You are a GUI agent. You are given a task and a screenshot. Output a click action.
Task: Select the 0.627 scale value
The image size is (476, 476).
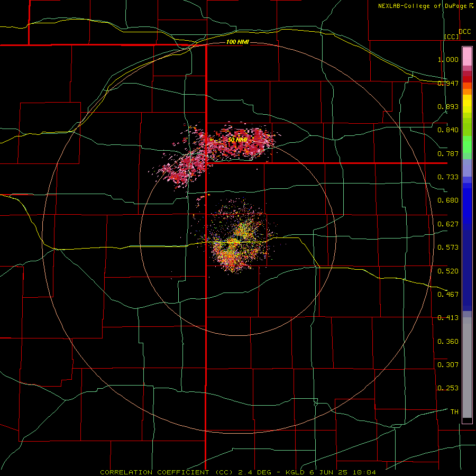pyautogui.click(x=448, y=224)
